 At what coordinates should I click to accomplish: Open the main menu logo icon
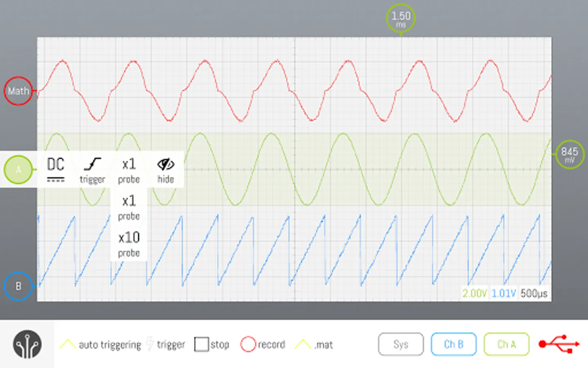coord(27,344)
